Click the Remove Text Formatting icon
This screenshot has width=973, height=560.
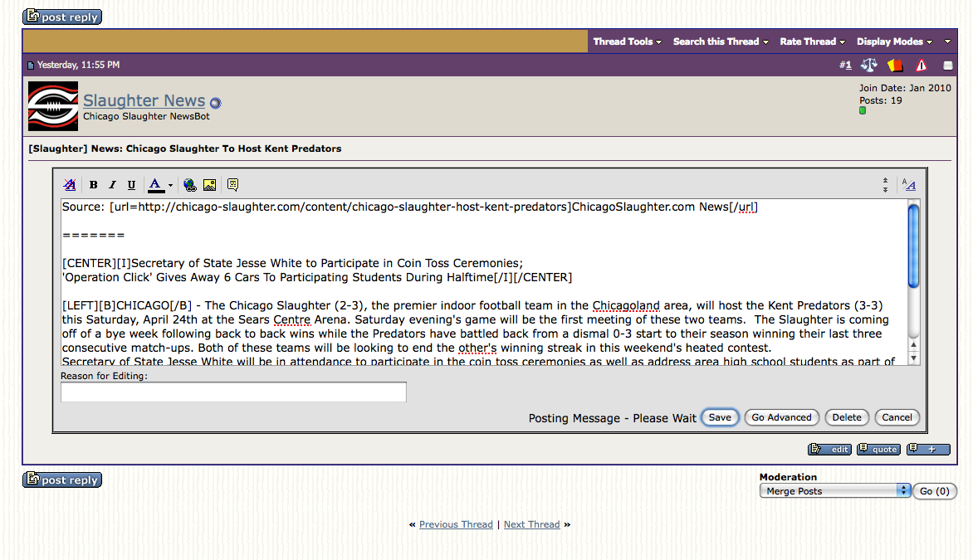point(70,185)
